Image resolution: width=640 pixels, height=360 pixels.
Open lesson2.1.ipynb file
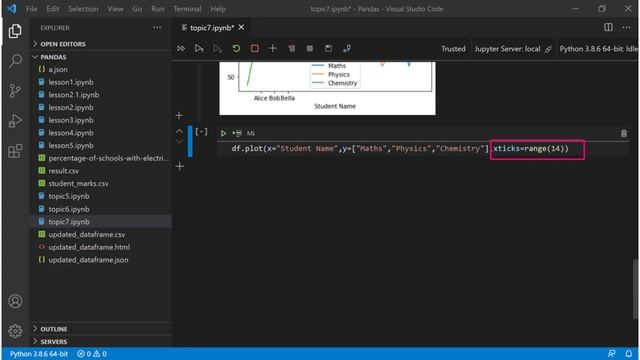point(101,95)
